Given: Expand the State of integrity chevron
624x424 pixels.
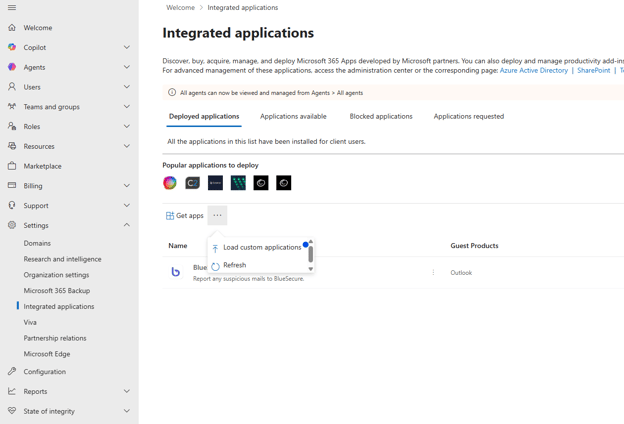Looking at the screenshot, I should pyautogui.click(x=127, y=410).
